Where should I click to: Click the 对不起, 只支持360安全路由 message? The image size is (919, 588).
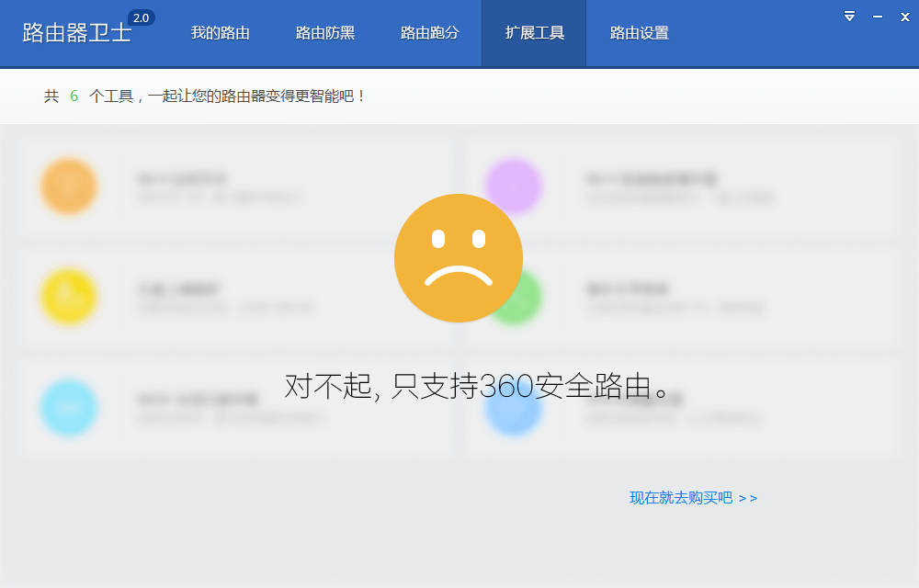click(x=476, y=386)
